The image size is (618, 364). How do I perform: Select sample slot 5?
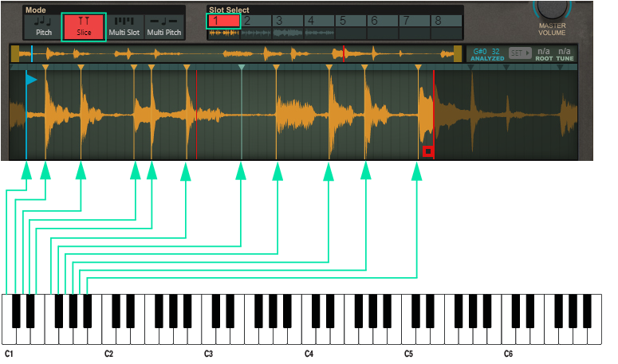point(351,21)
